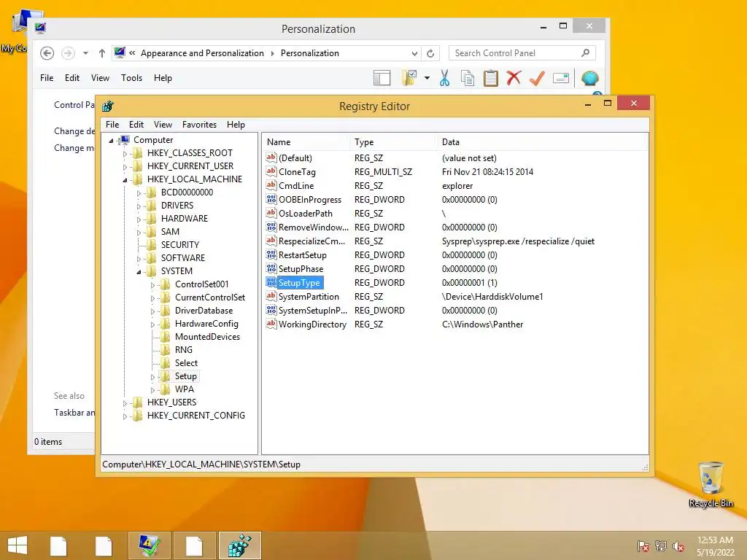Click the Data column header
The width and height of the screenshot is (747, 560).
tap(542, 142)
